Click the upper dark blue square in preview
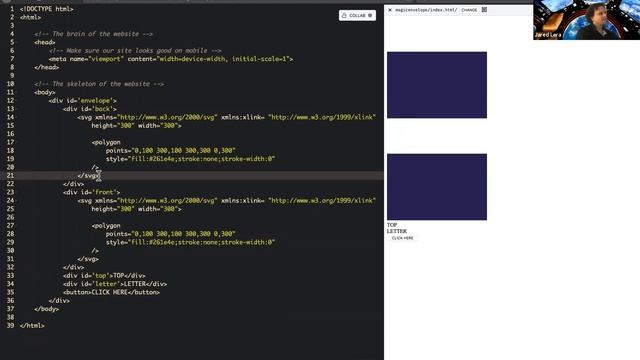Screen dimensions: 640x360 click(x=437, y=85)
